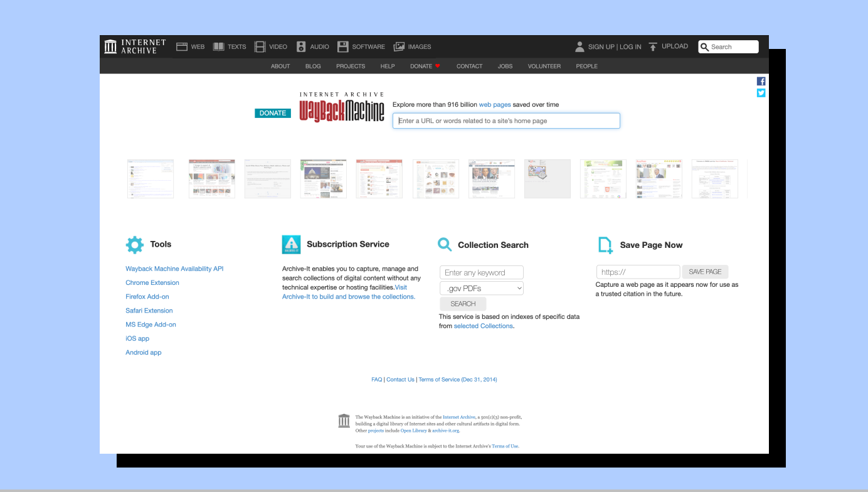The width and height of the screenshot is (868, 492).
Task: Click the Upload arrow icon
Action: coord(653,46)
